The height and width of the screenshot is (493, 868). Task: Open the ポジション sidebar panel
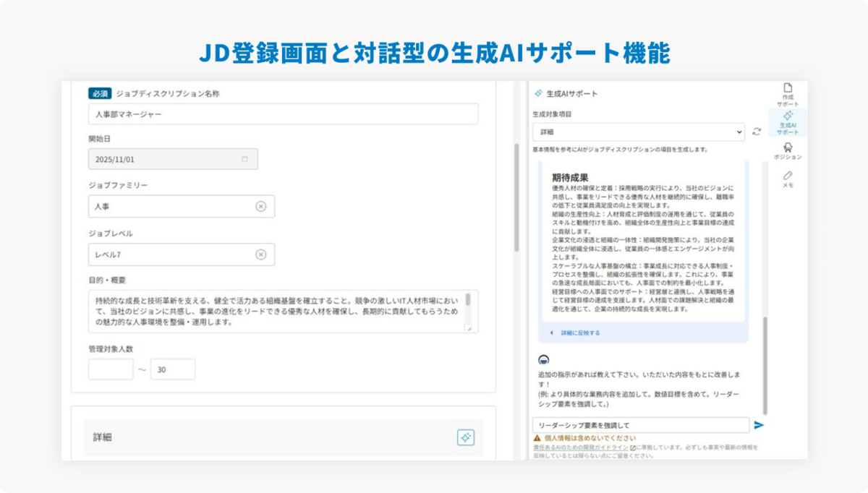tap(788, 150)
